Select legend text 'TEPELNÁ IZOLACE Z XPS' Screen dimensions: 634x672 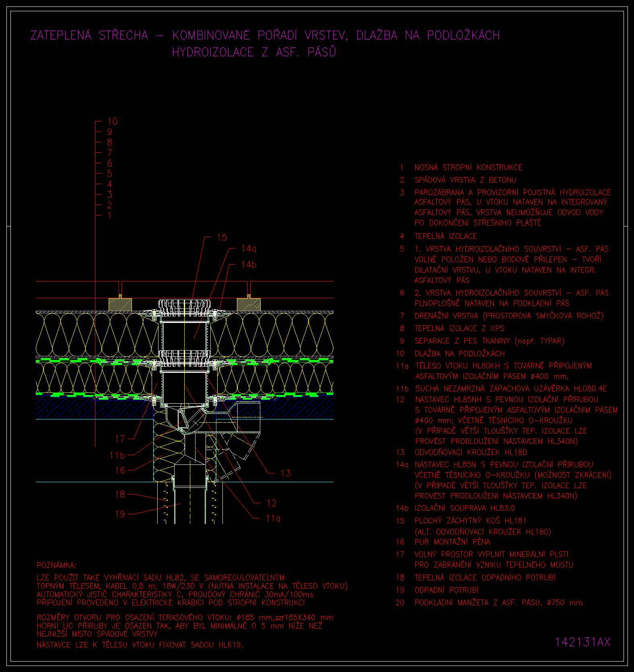point(459,328)
